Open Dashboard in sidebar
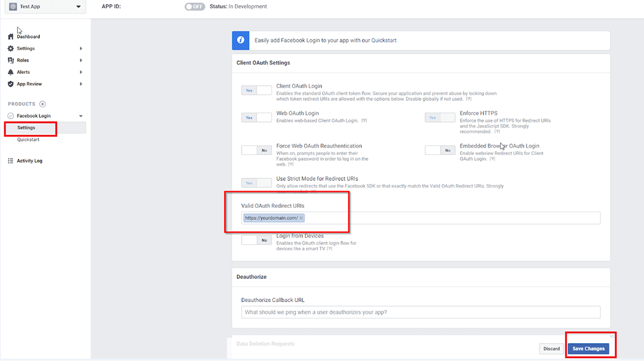644x361 pixels. coord(29,36)
